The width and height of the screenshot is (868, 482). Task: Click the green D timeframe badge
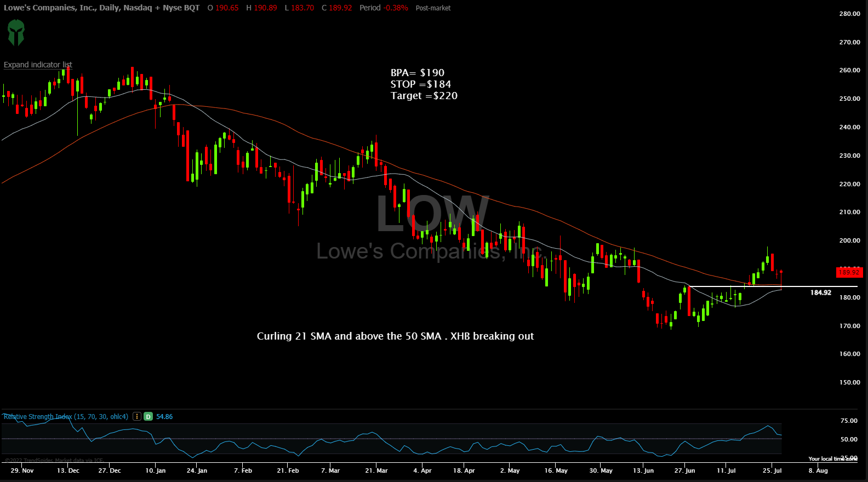(x=148, y=416)
